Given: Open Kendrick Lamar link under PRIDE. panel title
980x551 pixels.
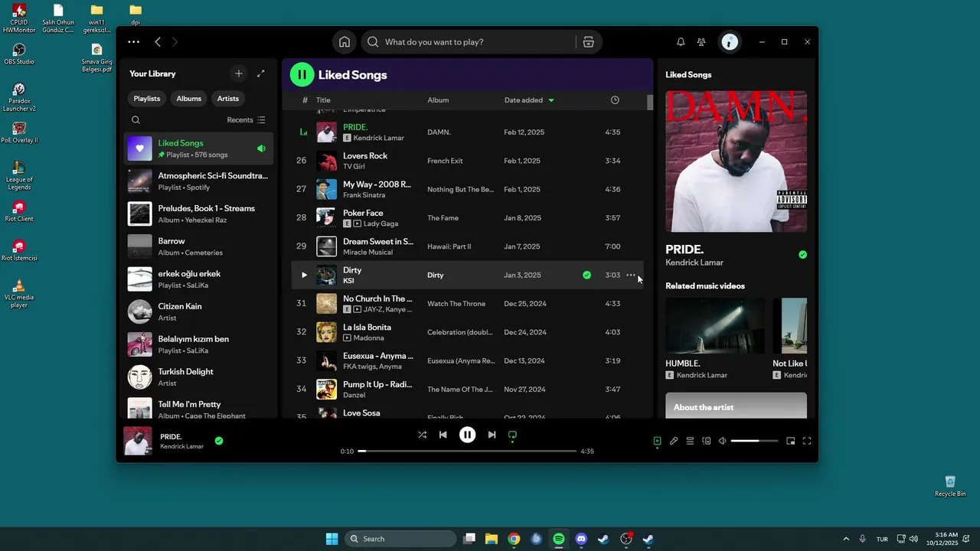Looking at the screenshot, I should pos(694,262).
